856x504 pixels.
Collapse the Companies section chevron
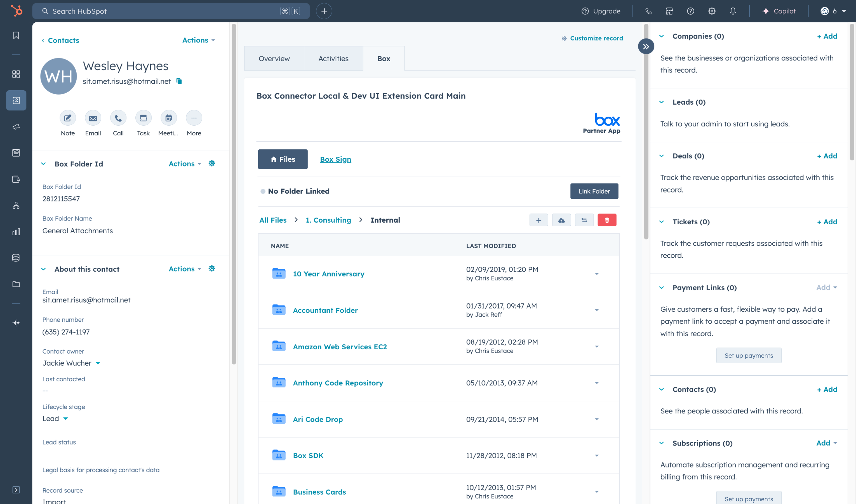pyautogui.click(x=661, y=36)
